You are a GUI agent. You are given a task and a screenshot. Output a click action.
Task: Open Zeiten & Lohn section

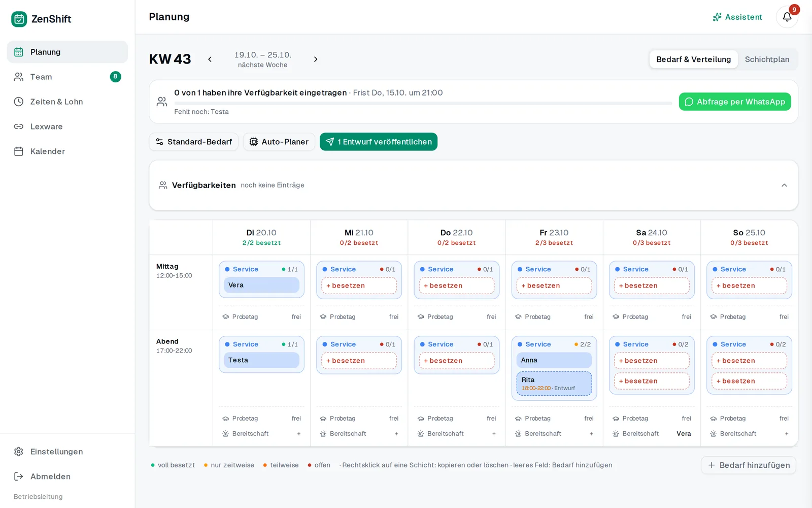point(67,102)
